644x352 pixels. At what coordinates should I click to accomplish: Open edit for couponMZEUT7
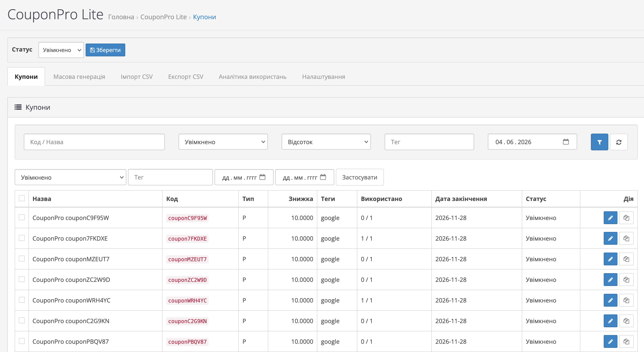610,259
